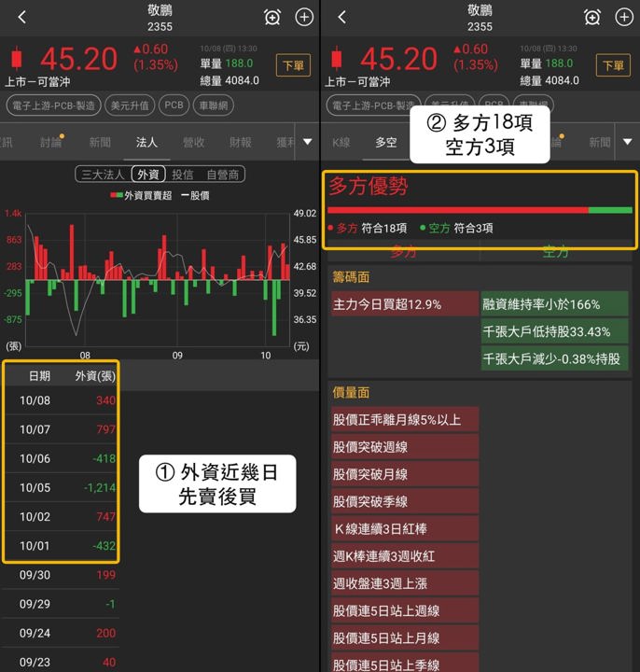Switch to the 法人 tab

coord(146,142)
